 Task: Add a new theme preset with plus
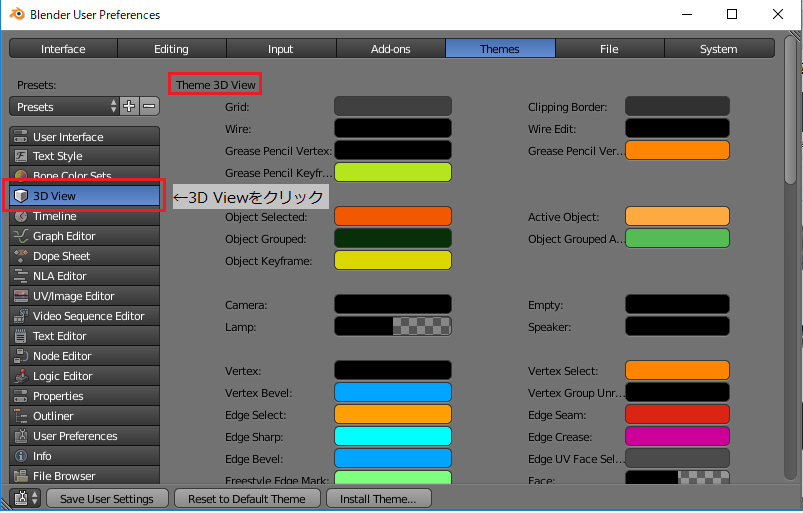[129, 106]
